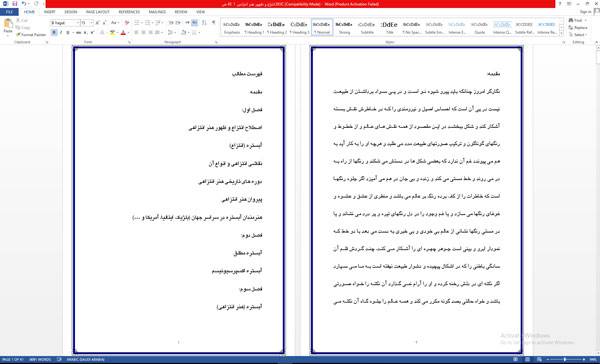Click the Paste icon in Clipboard group
The image size is (600, 364).
8,23
